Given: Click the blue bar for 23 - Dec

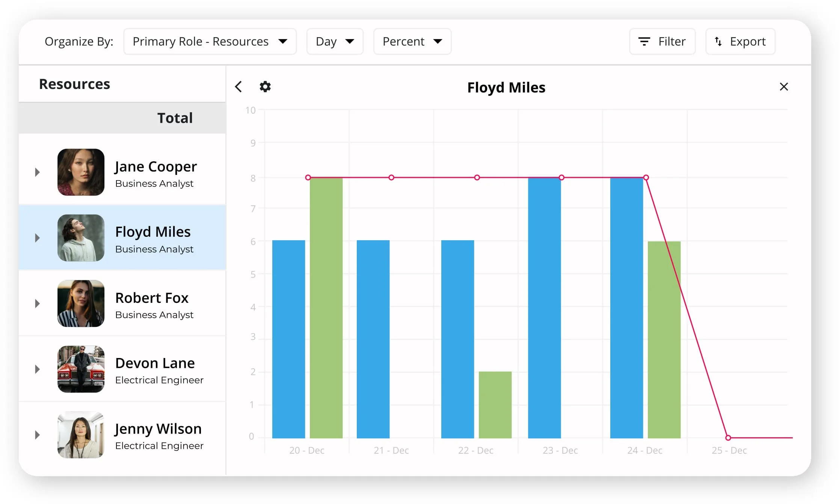Looking at the screenshot, I should [544, 308].
